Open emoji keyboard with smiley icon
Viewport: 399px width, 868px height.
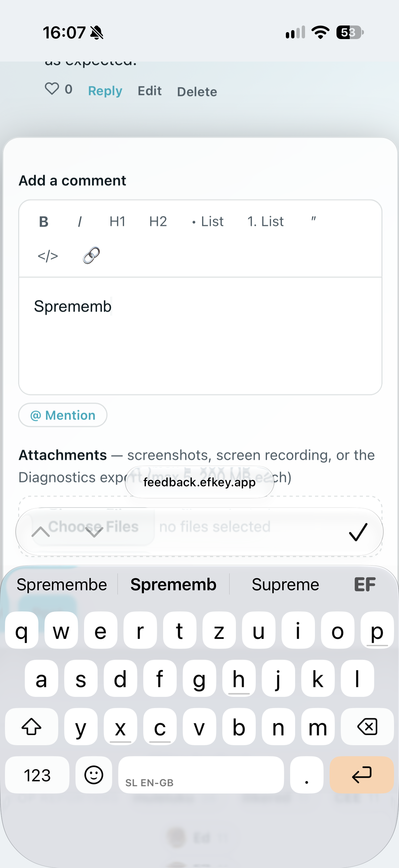[94, 775]
